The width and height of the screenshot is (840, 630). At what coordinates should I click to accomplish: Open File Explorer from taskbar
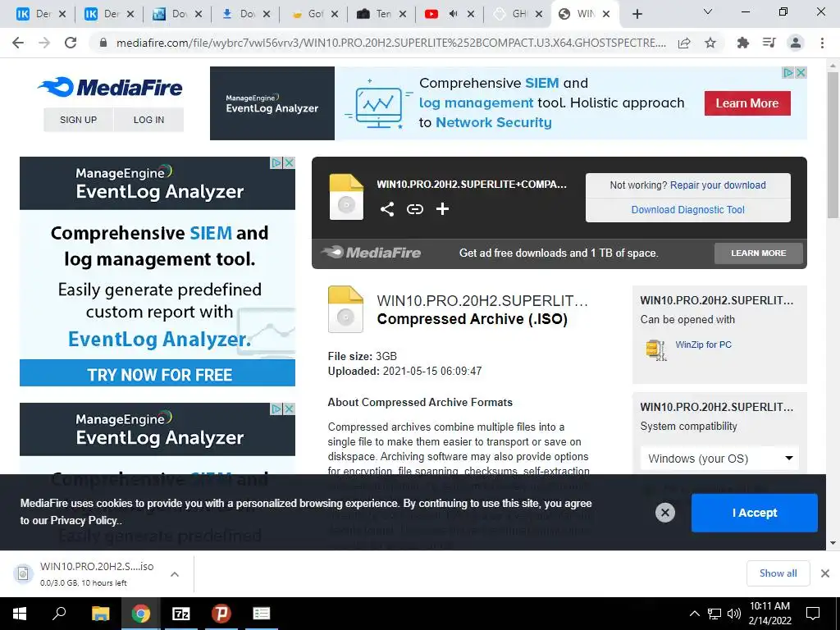pyautogui.click(x=100, y=614)
